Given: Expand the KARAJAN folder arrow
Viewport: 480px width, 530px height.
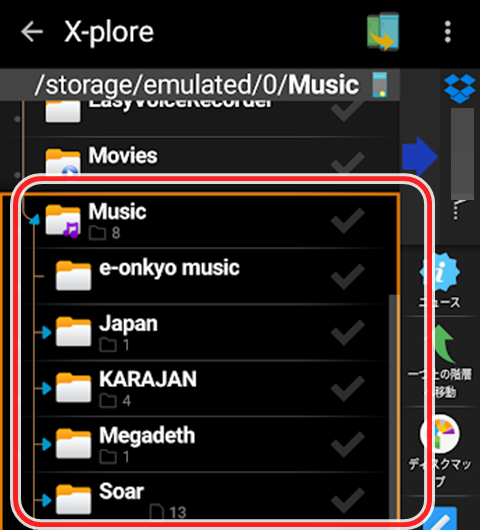Looking at the screenshot, I should coord(47,388).
